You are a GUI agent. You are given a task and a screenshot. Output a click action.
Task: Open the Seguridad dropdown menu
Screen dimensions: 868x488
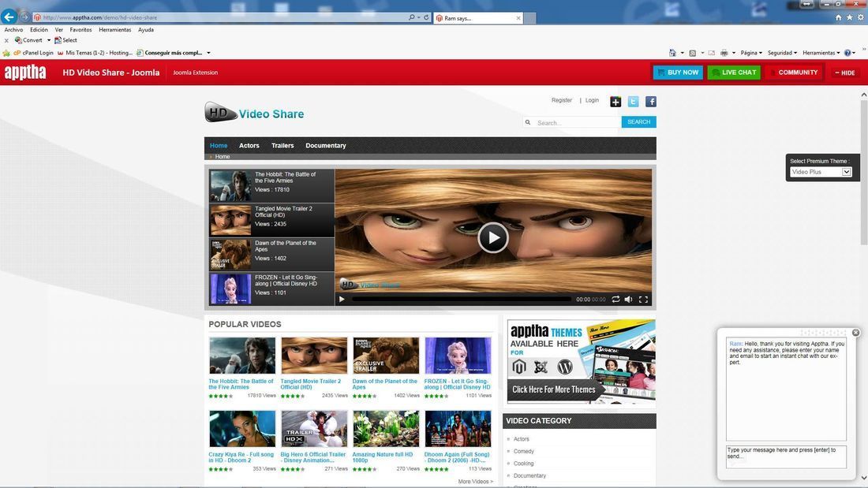click(x=782, y=53)
